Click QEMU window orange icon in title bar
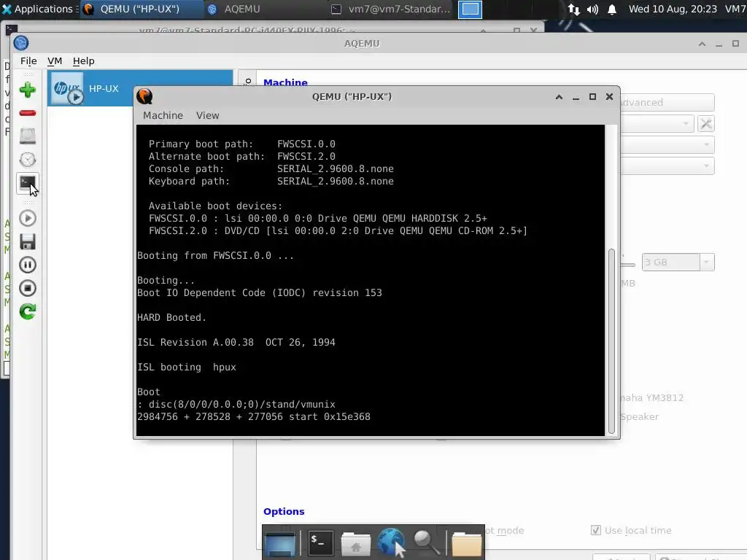 pyautogui.click(x=145, y=97)
